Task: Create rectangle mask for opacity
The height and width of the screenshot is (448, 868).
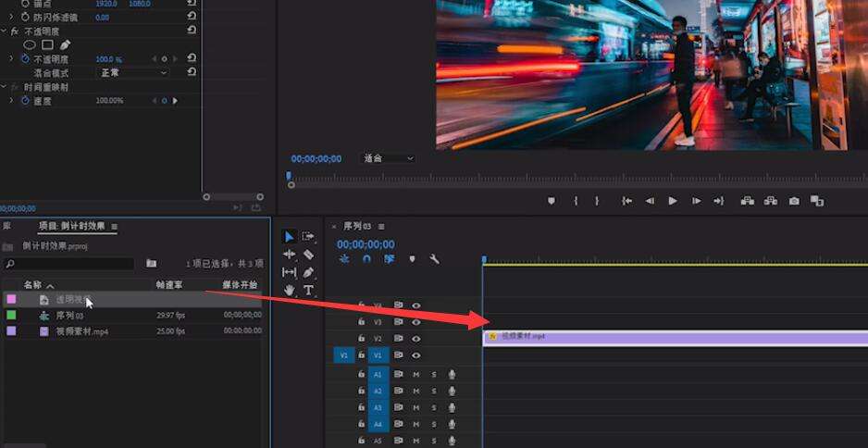Action: tap(47, 44)
